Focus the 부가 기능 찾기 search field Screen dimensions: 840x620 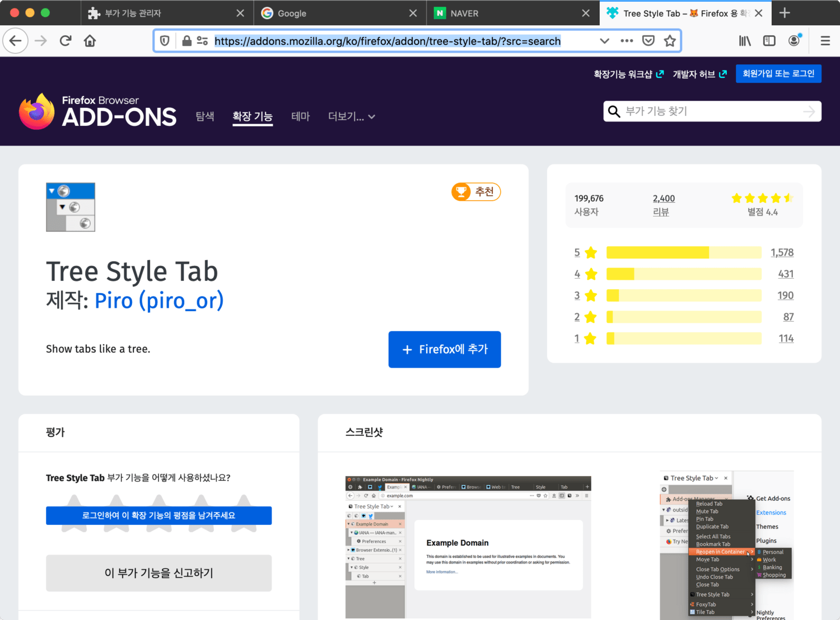click(x=711, y=111)
